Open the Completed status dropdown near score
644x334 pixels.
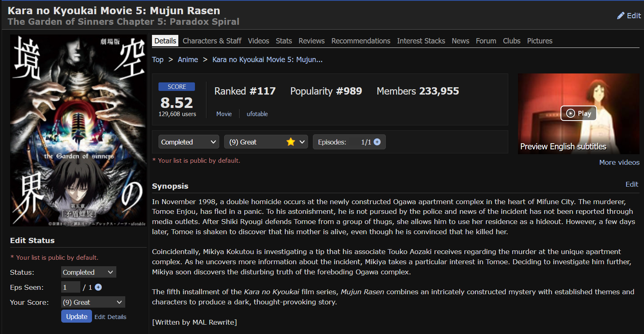click(188, 142)
